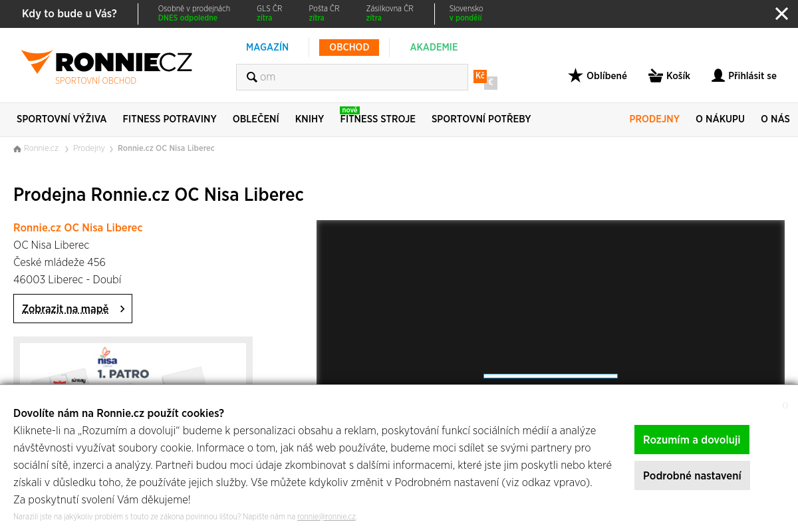
Task: Click the Zobrazit na mapě button
Action: click(x=72, y=309)
